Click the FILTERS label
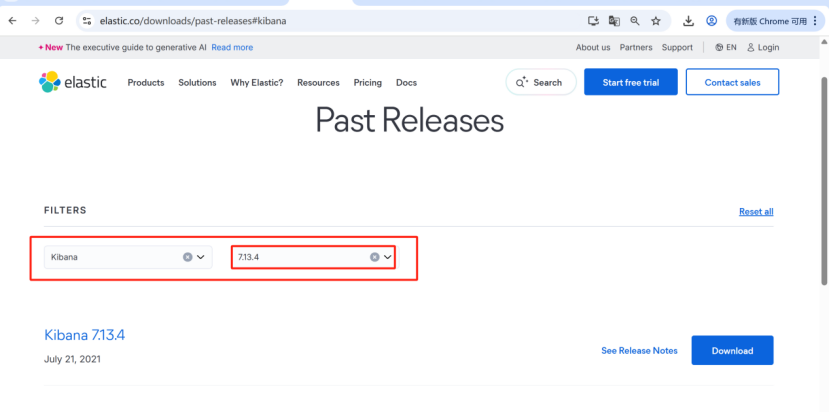830x413 pixels. click(65, 210)
